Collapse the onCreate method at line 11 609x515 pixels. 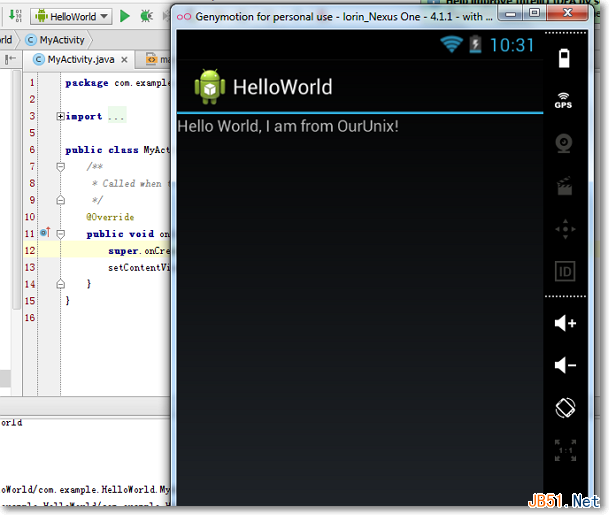[61, 234]
